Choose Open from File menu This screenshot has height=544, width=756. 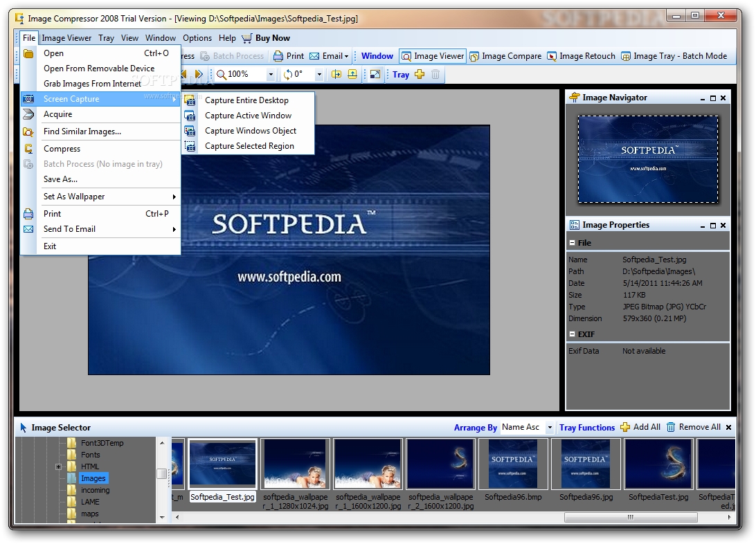(x=101, y=53)
